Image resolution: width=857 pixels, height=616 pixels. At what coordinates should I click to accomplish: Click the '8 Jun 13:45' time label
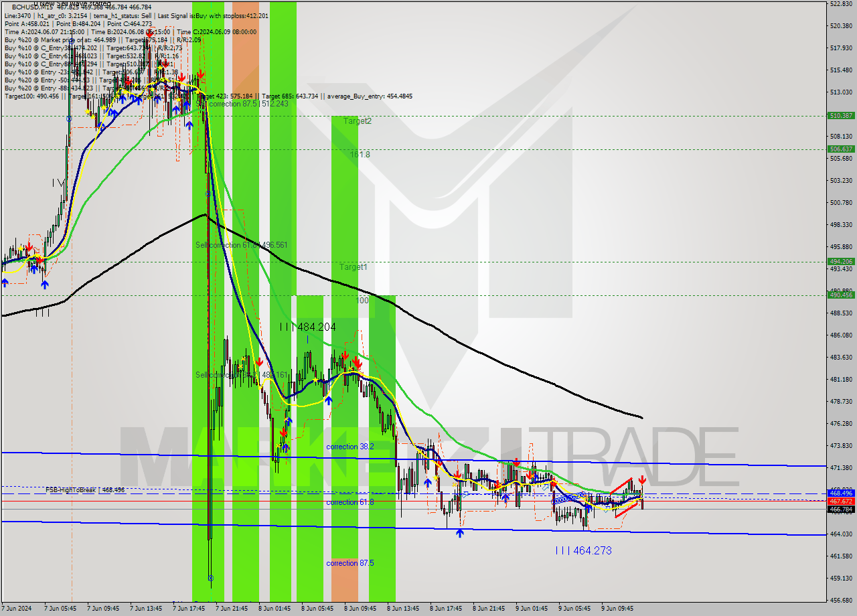coord(402,609)
